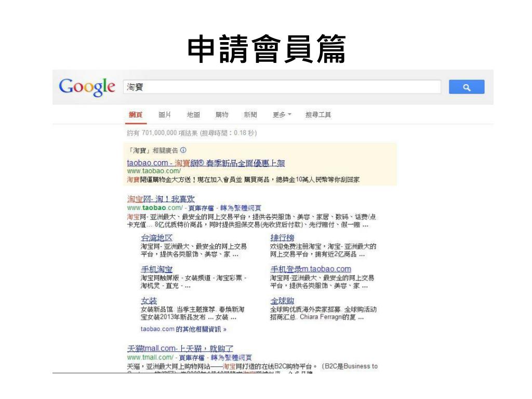Open 頁庫存檔 for the tmall.com result
The height and width of the screenshot is (399, 532).
(192, 357)
